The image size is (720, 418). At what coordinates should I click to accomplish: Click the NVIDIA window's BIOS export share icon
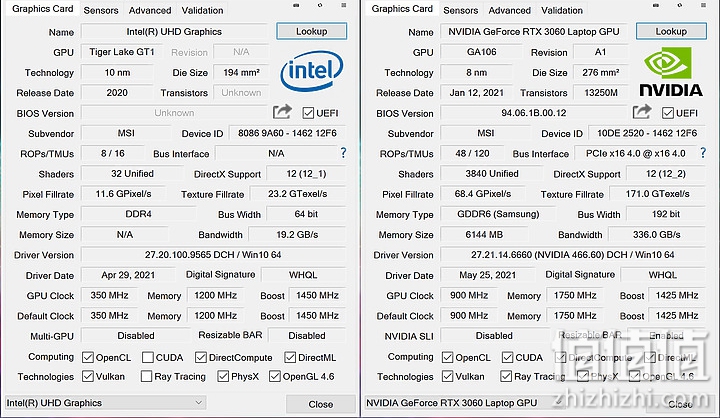(642, 112)
